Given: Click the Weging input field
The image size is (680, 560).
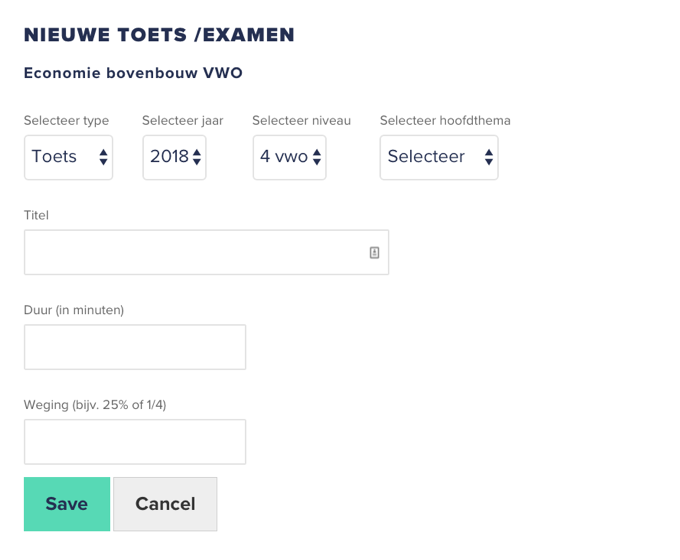Looking at the screenshot, I should 135,442.
